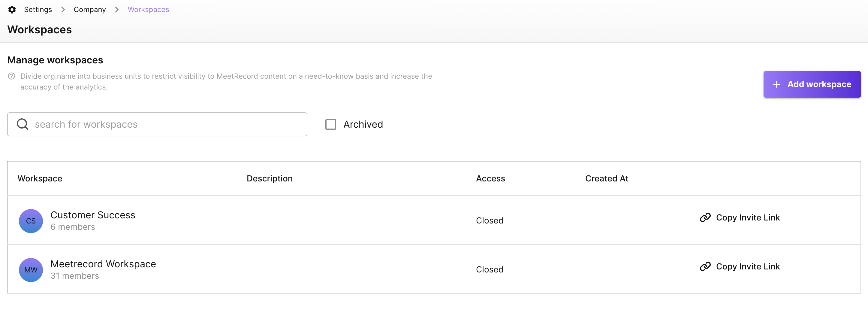Click the search magnifier icon
The width and height of the screenshot is (868, 328).
(x=23, y=124)
